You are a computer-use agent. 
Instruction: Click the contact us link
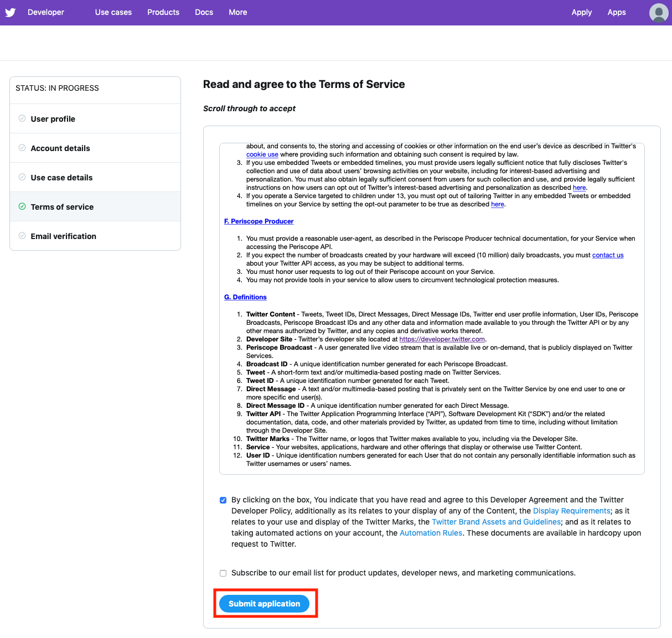(608, 255)
